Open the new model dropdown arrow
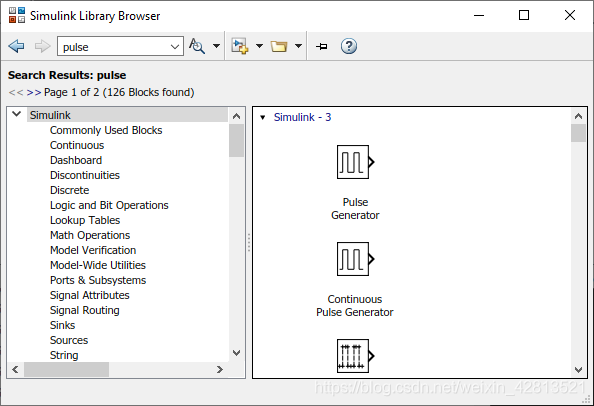The height and width of the screenshot is (406, 594). click(259, 46)
